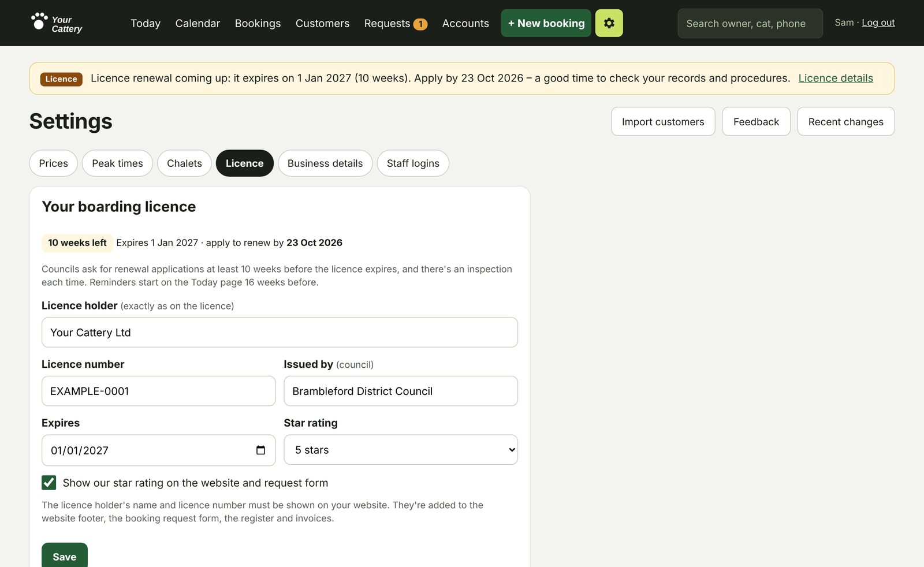Open Bookings in the navigation
The width and height of the screenshot is (924, 567).
[258, 23]
